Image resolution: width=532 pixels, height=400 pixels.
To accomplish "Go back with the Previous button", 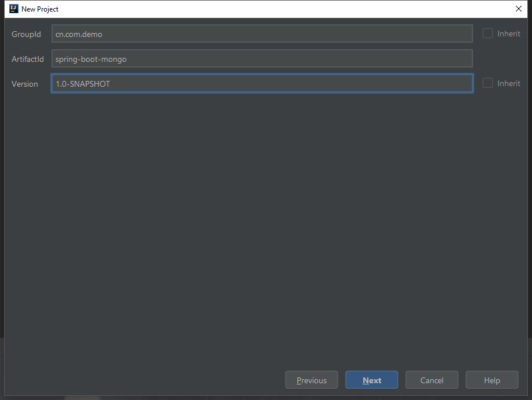I will 312,380.
